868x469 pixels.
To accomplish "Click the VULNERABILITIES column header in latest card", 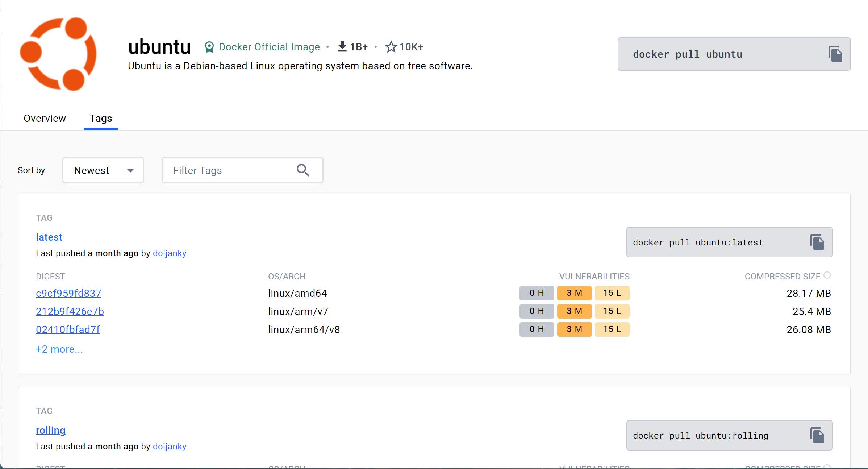I will 594,277.
